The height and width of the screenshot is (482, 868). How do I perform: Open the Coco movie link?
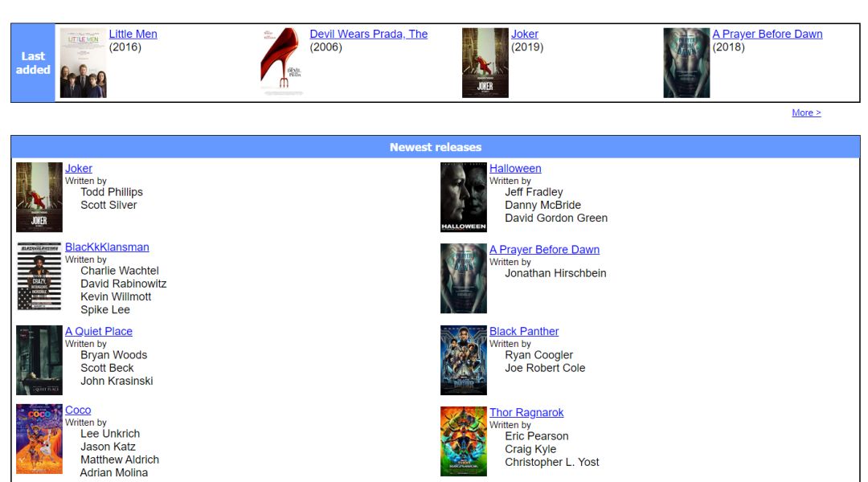click(x=78, y=410)
